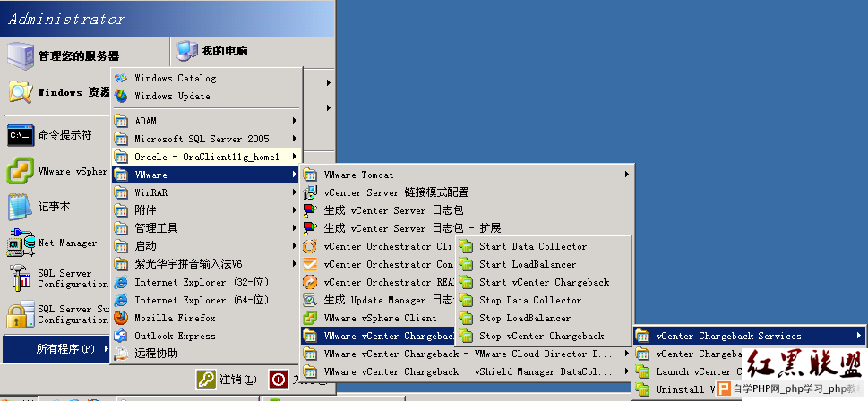Click the 注销 log off button
Viewport: 868px width, 401px height.
tap(227, 380)
